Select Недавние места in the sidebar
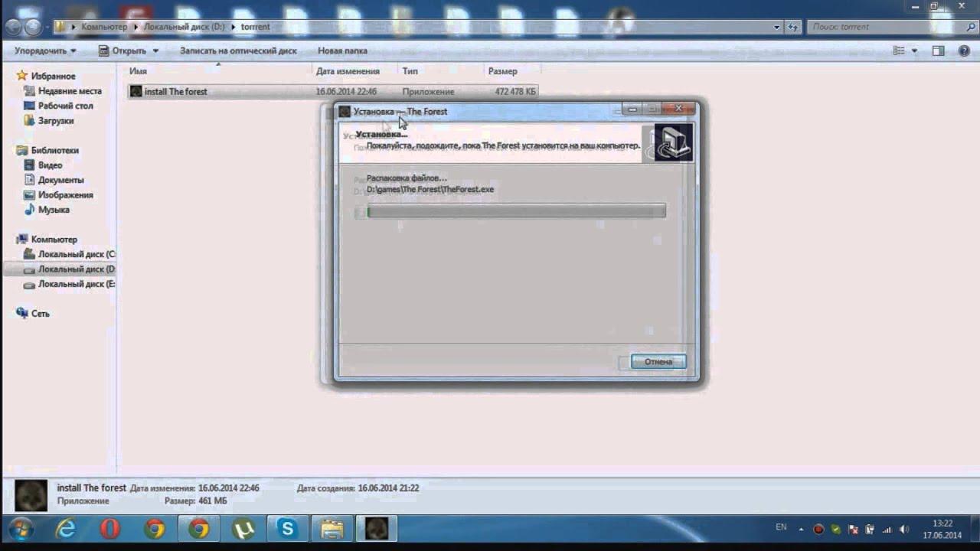This screenshot has width=980, height=551. click(70, 91)
